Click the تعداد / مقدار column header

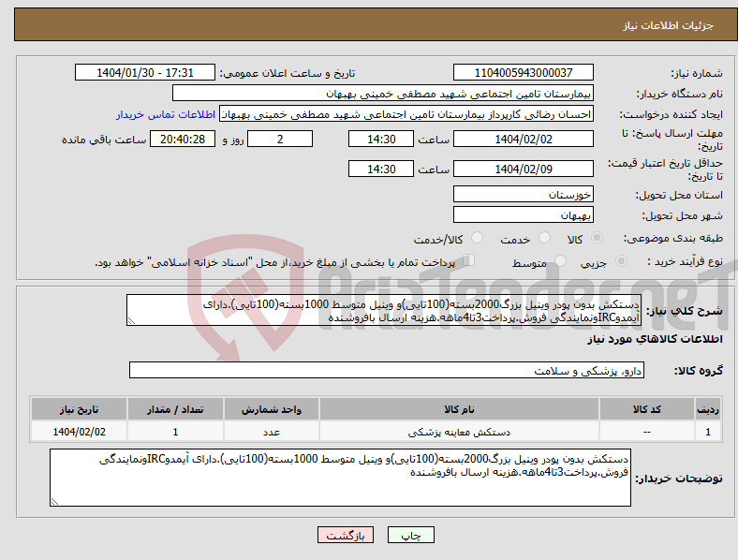point(175,409)
